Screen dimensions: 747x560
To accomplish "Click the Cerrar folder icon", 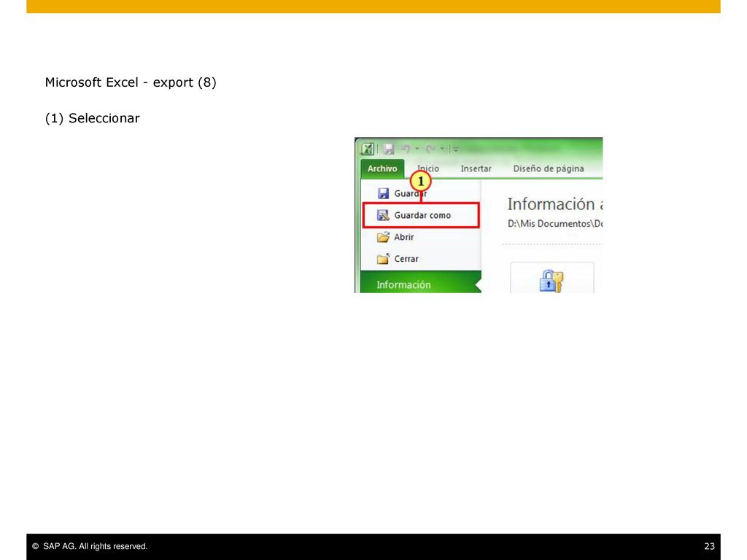I will [x=383, y=259].
